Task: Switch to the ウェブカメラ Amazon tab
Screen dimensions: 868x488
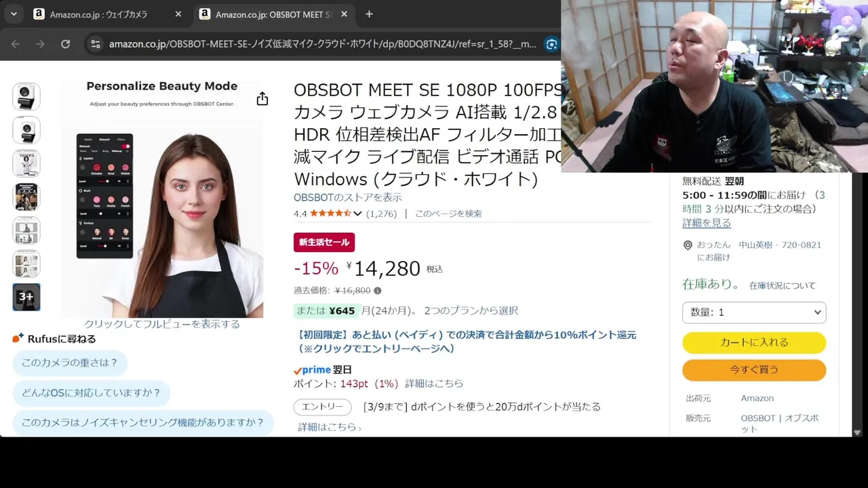Action: pos(98,14)
